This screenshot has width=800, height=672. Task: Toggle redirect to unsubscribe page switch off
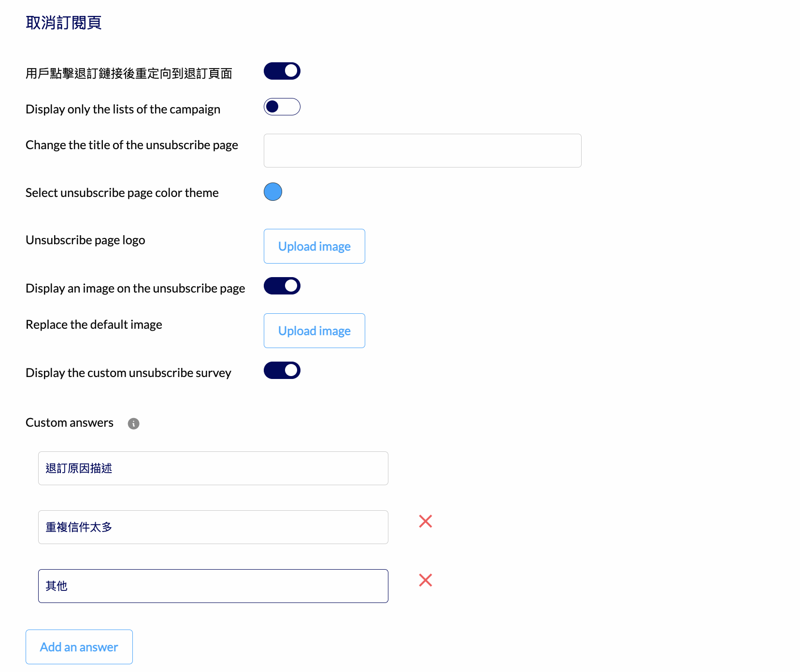click(x=282, y=71)
